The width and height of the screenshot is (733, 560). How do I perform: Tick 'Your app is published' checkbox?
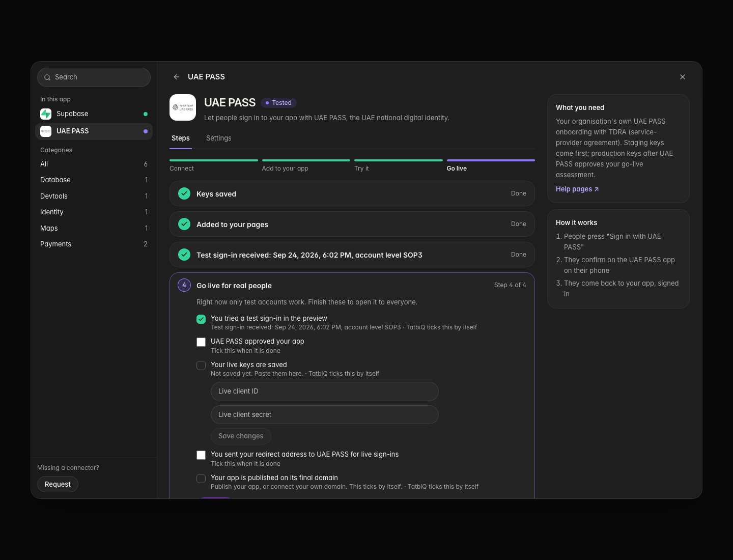201,479
